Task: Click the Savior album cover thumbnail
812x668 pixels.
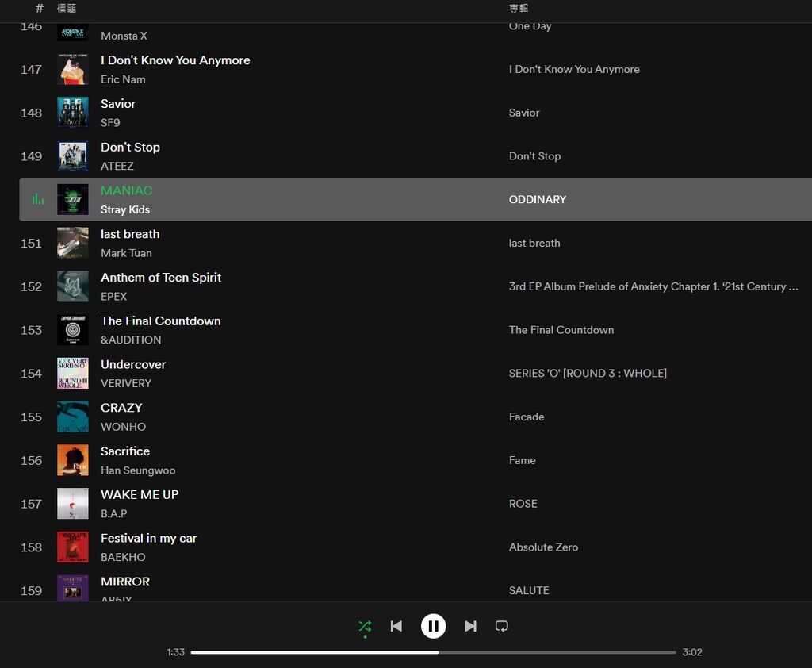Action: pos(72,113)
